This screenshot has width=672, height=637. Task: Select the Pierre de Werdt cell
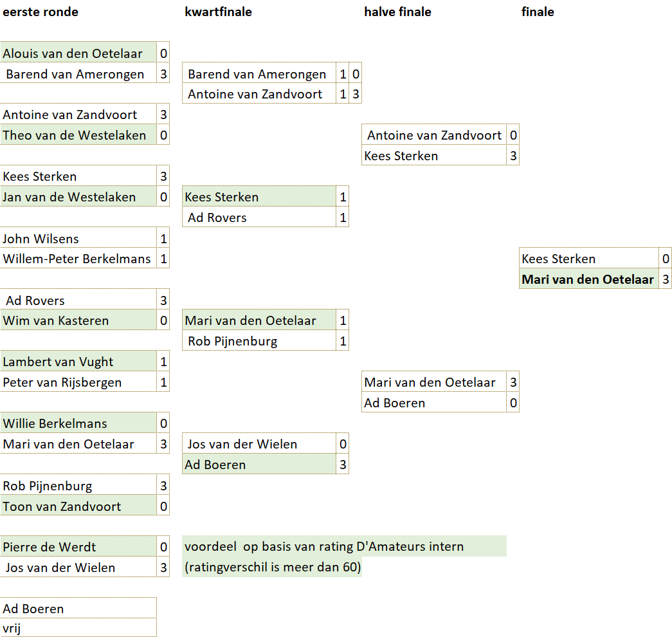[x=50, y=547]
